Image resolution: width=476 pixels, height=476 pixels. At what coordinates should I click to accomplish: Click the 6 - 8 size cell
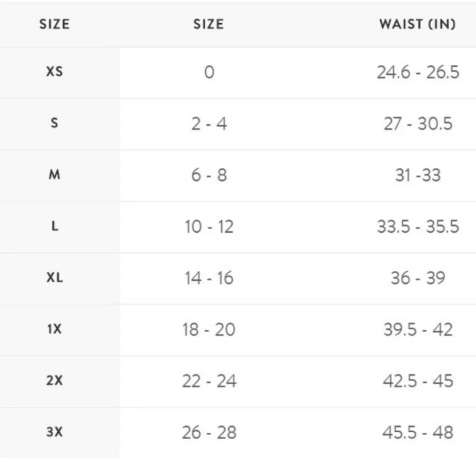point(209,175)
